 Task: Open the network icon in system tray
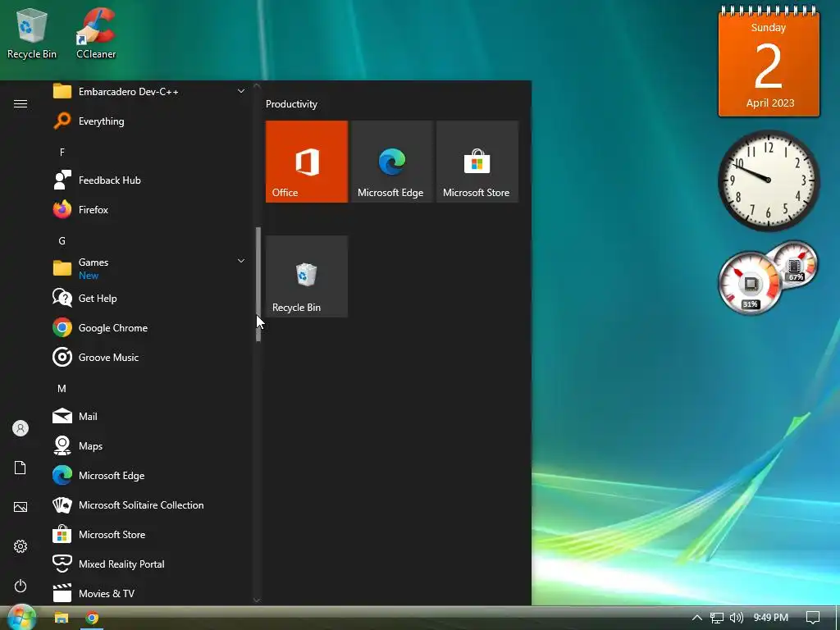[x=717, y=618]
